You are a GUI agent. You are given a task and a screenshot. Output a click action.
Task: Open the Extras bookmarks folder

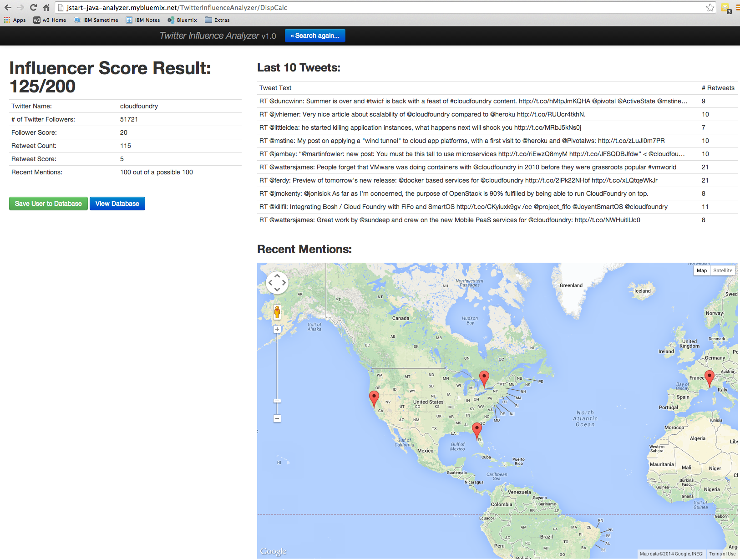[x=217, y=20]
